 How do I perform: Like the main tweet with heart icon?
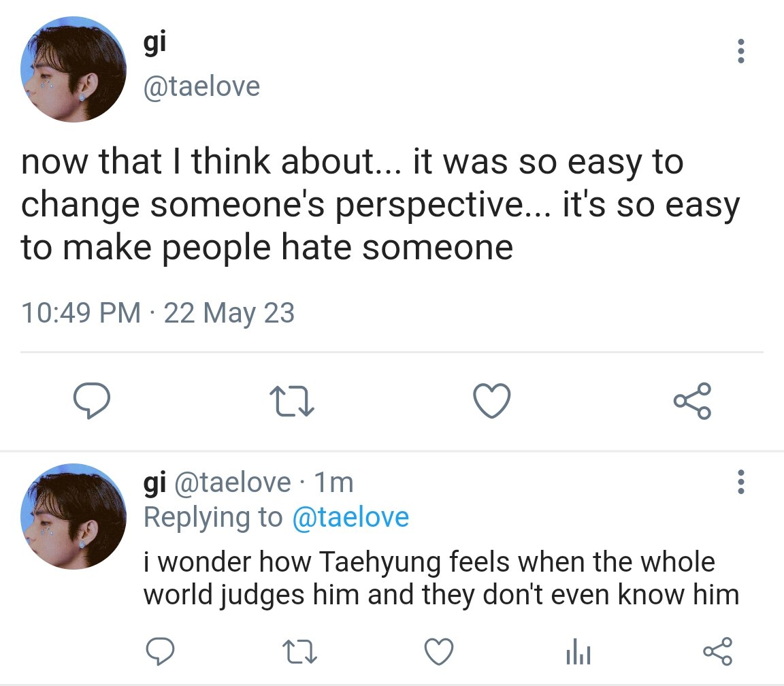click(492, 400)
